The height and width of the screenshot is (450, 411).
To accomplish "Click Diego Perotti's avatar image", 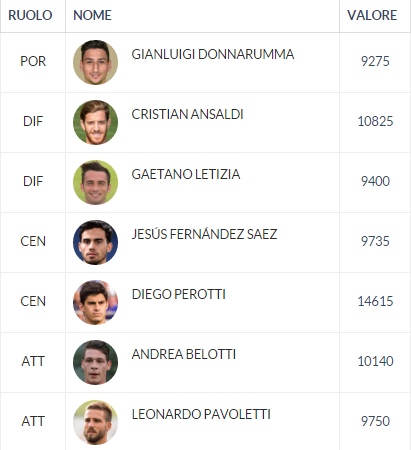I will [95, 302].
